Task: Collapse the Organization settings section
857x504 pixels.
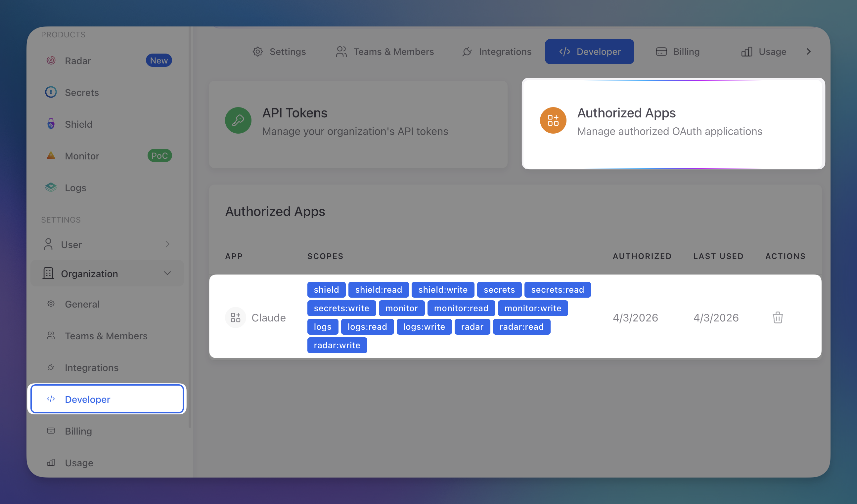Action: click(x=167, y=273)
